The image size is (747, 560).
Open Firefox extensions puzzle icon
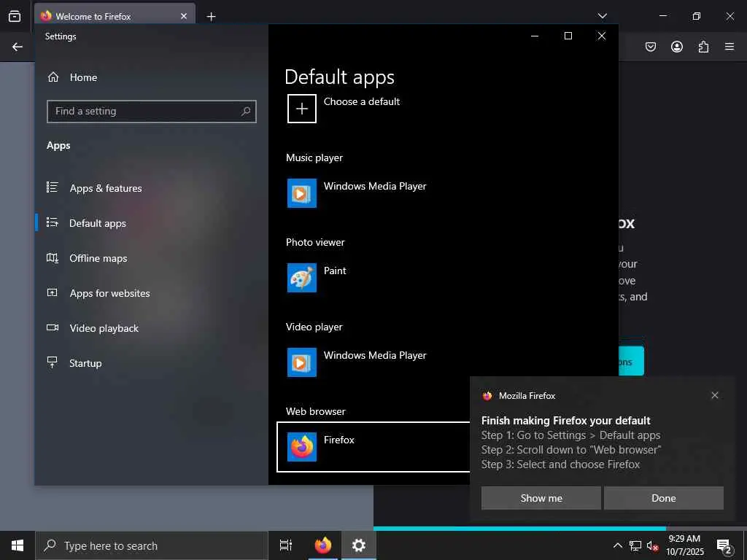pos(703,47)
